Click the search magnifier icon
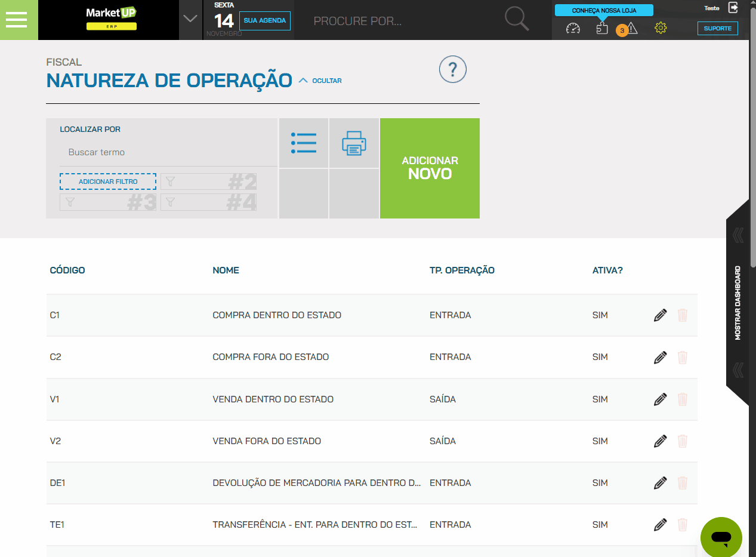Viewport: 756px width, 557px height. [516, 19]
